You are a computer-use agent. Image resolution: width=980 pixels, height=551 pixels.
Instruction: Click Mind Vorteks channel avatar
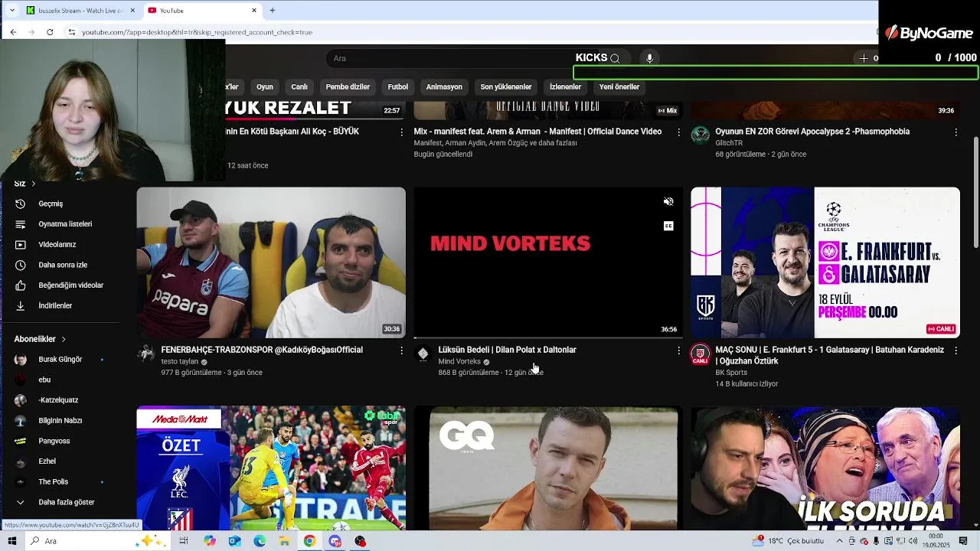pyautogui.click(x=423, y=354)
